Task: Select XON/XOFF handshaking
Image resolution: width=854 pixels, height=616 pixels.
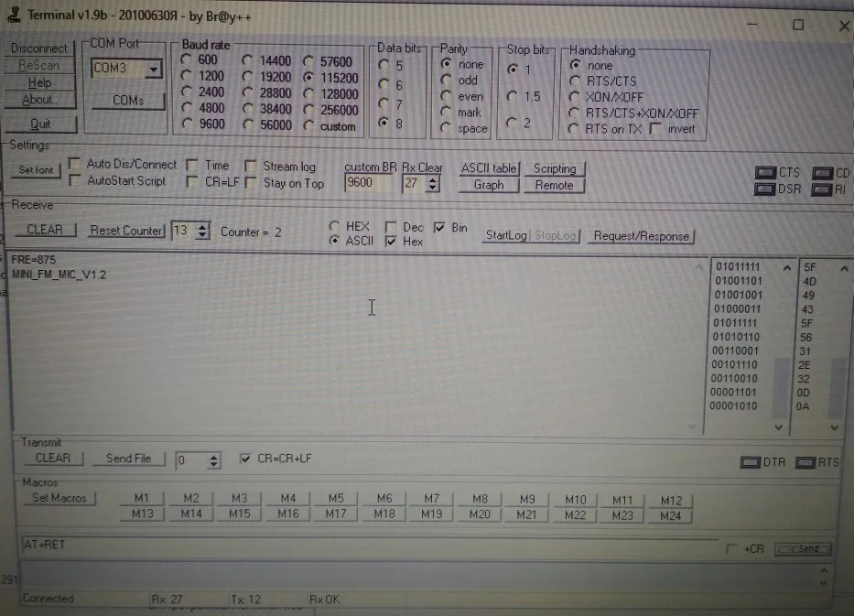Action: click(574, 97)
